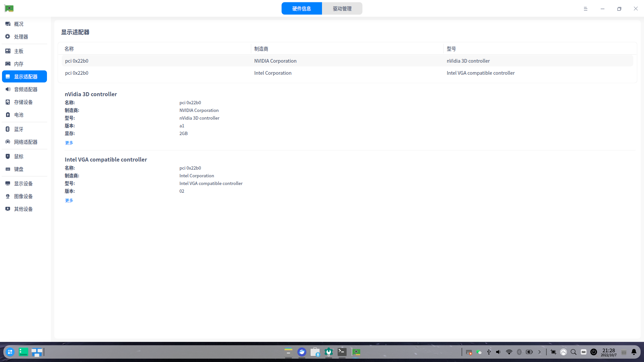Screen dimensions: 644x362
Task: Open the clock showing 21:28
Action: 609,352
